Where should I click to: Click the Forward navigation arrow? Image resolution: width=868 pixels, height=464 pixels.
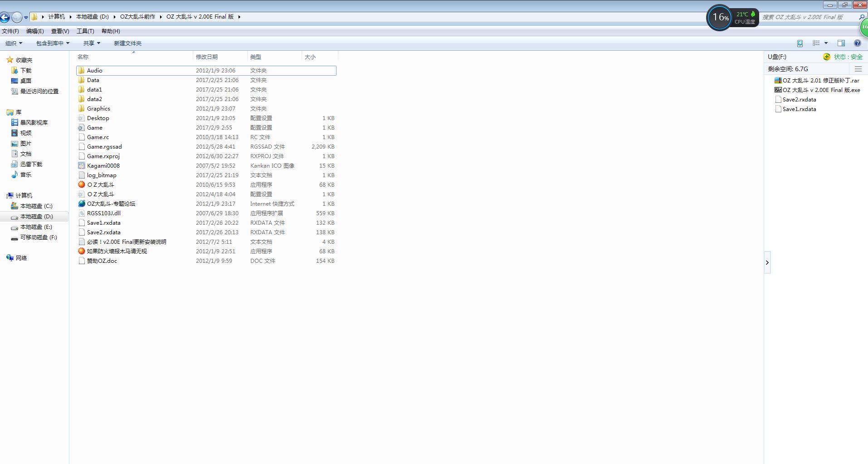[x=17, y=17]
